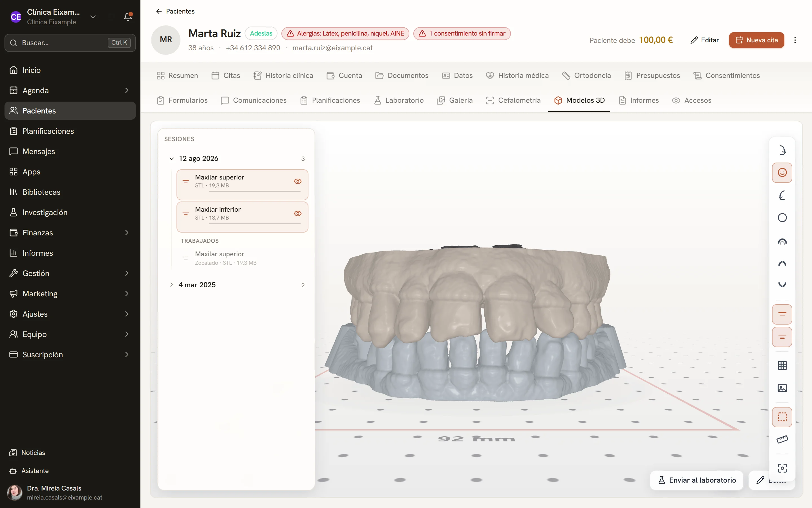The height and width of the screenshot is (508, 812).
Task: Click the Adeslas insurance badge
Action: [261, 34]
